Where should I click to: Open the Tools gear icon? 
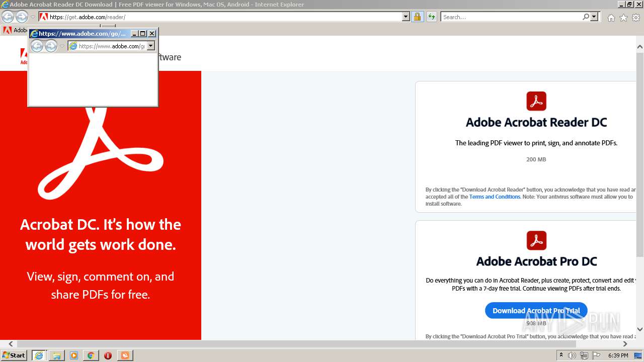tap(636, 18)
